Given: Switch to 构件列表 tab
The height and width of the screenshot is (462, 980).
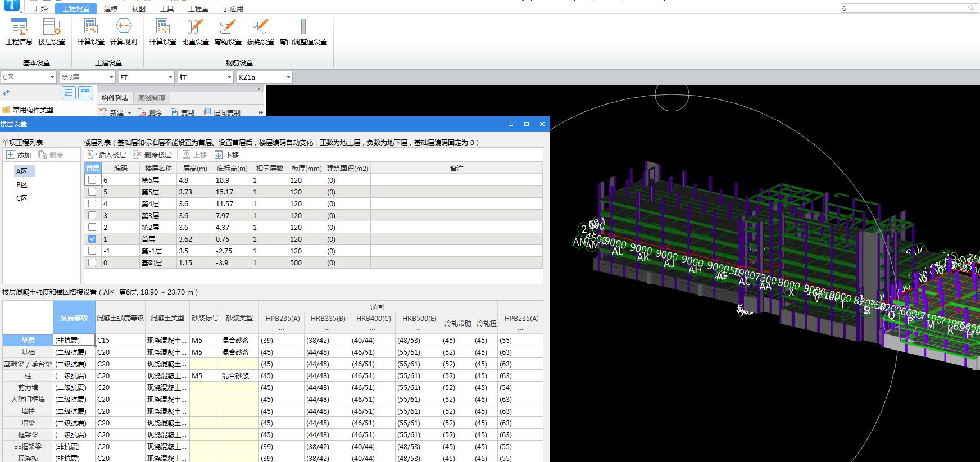Looking at the screenshot, I should point(115,98).
